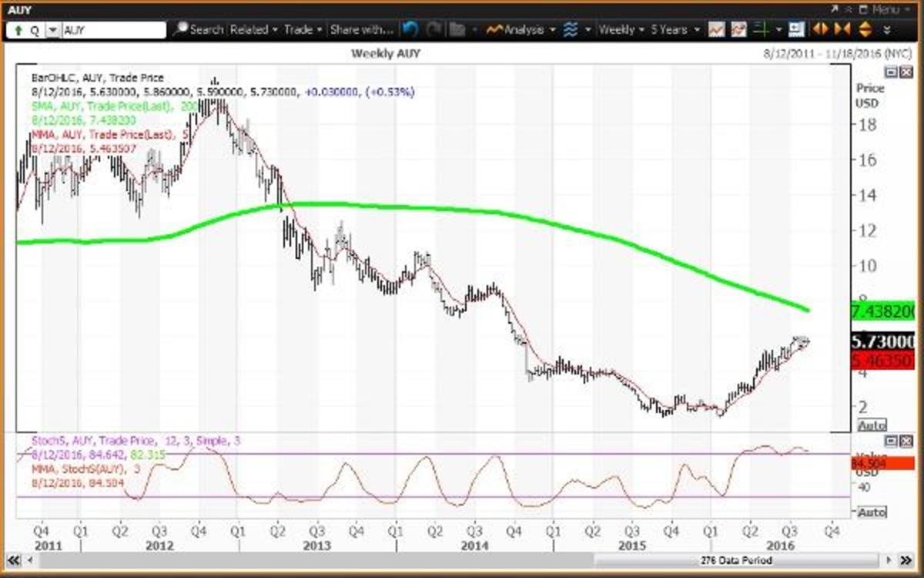Click the pop-out arrow in title bar
Image resolution: width=924 pixels, height=578 pixels.
(x=835, y=9)
